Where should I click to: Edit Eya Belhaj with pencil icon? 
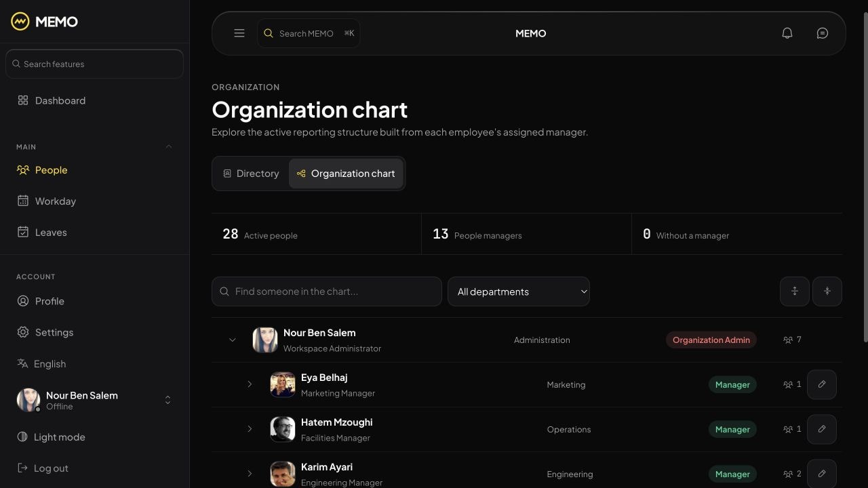pos(822,384)
